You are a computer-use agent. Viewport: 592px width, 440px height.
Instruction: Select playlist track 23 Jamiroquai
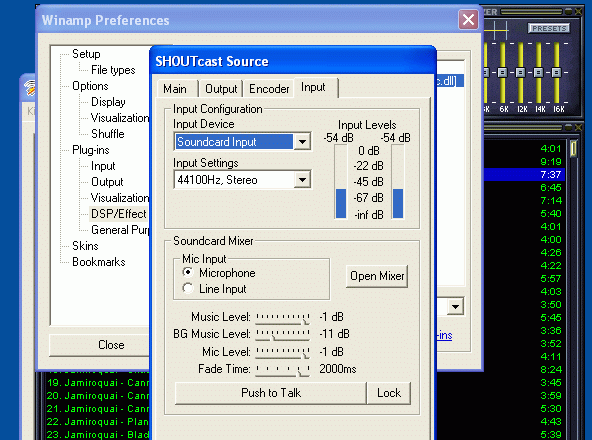click(x=98, y=434)
